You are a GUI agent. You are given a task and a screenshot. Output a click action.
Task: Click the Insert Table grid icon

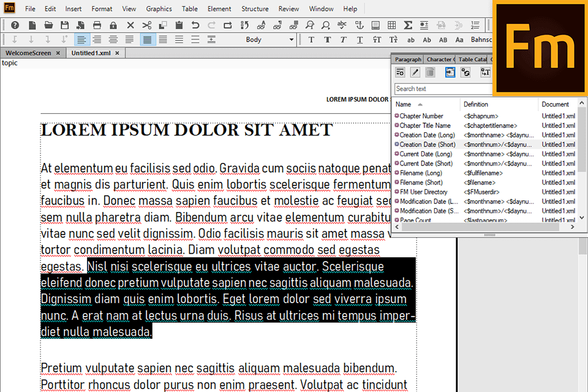(x=391, y=25)
